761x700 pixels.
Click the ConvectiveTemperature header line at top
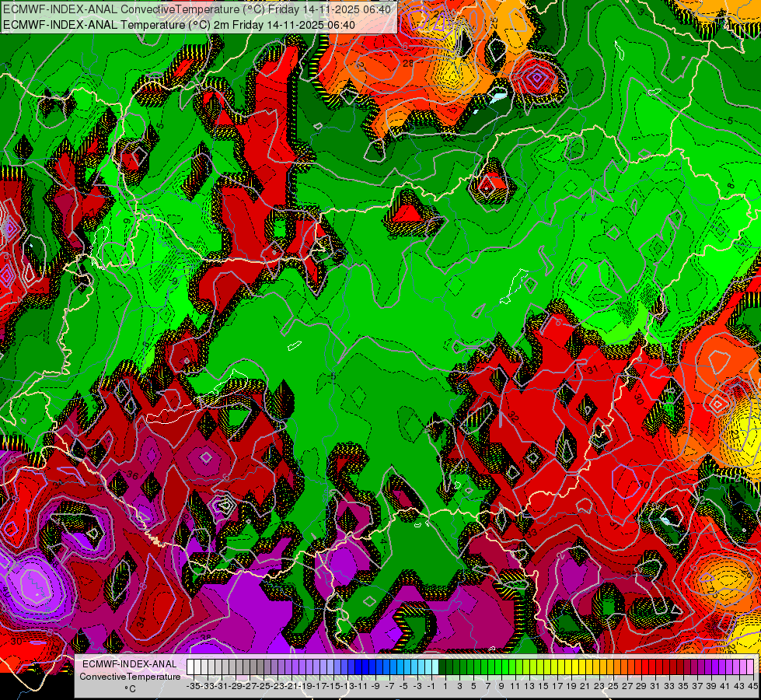point(197,9)
